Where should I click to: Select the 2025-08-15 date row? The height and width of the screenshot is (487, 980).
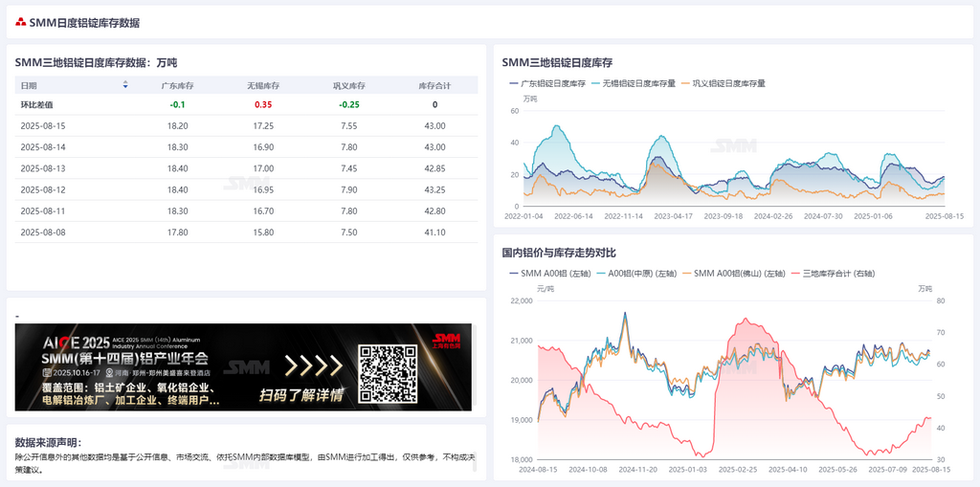pyautogui.click(x=246, y=125)
